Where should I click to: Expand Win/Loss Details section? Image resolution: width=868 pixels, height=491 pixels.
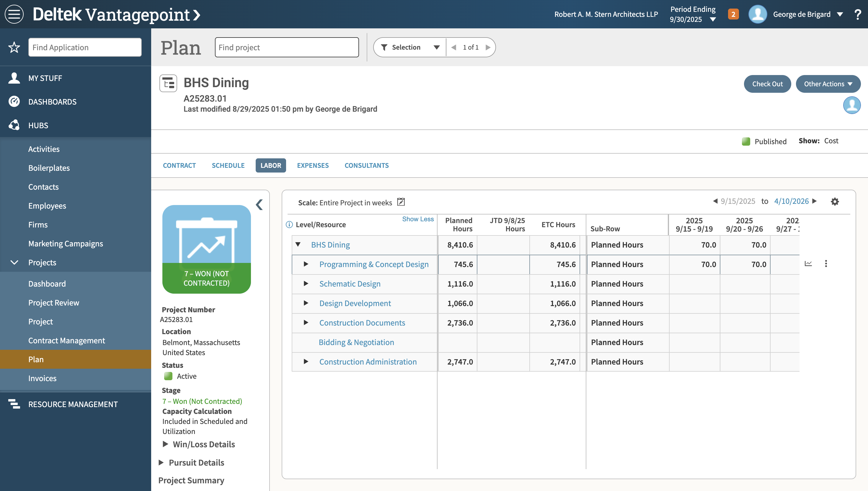165,444
